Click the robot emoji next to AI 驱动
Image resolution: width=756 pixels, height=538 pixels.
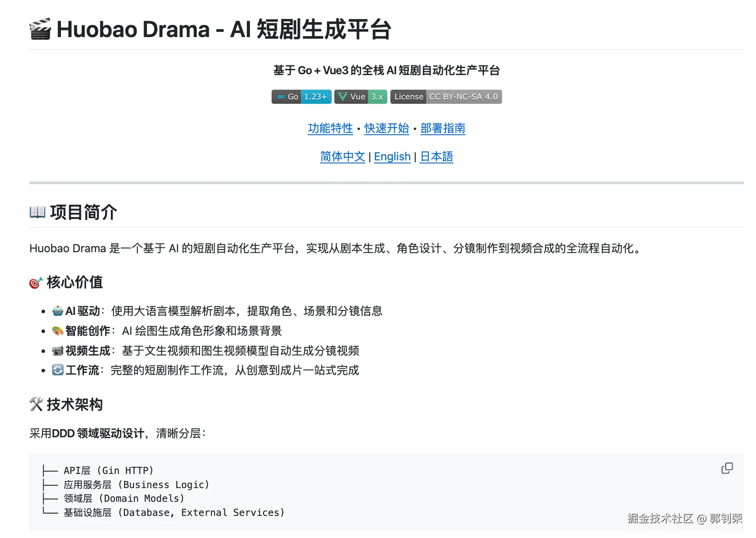(58, 311)
